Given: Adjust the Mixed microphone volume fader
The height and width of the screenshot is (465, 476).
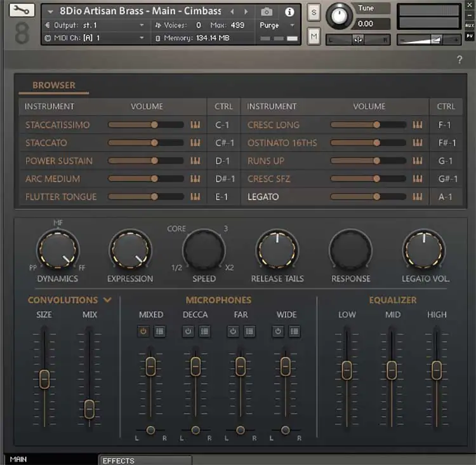Looking at the screenshot, I should tap(150, 367).
